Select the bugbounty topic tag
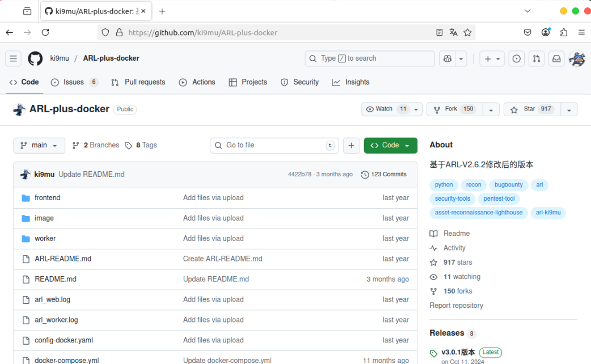 (x=508, y=185)
